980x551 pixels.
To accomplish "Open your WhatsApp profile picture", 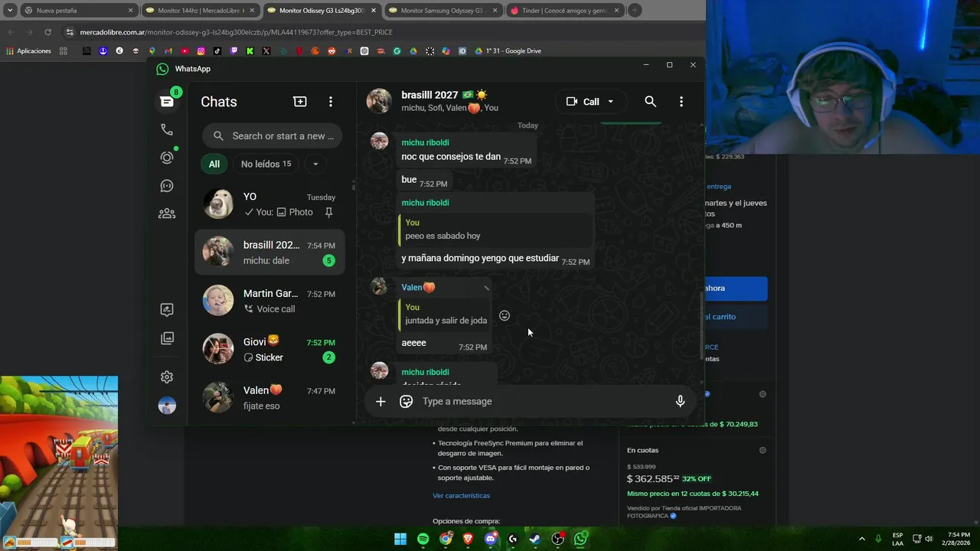I will point(167,406).
